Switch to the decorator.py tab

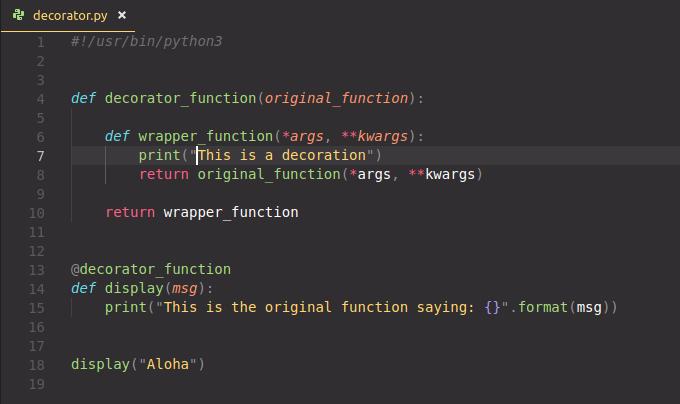coord(70,16)
